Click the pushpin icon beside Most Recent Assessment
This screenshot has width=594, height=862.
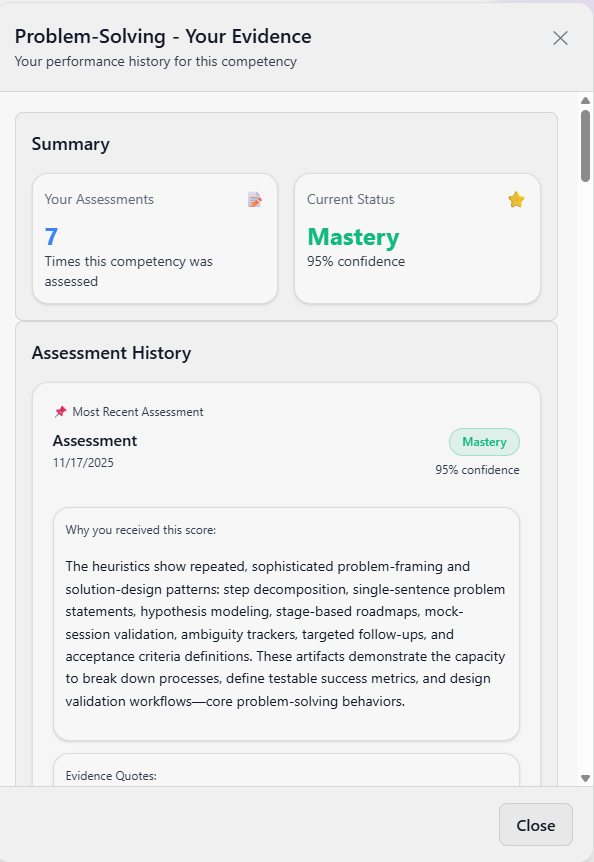pyautogui.click(x=59, y=411)
